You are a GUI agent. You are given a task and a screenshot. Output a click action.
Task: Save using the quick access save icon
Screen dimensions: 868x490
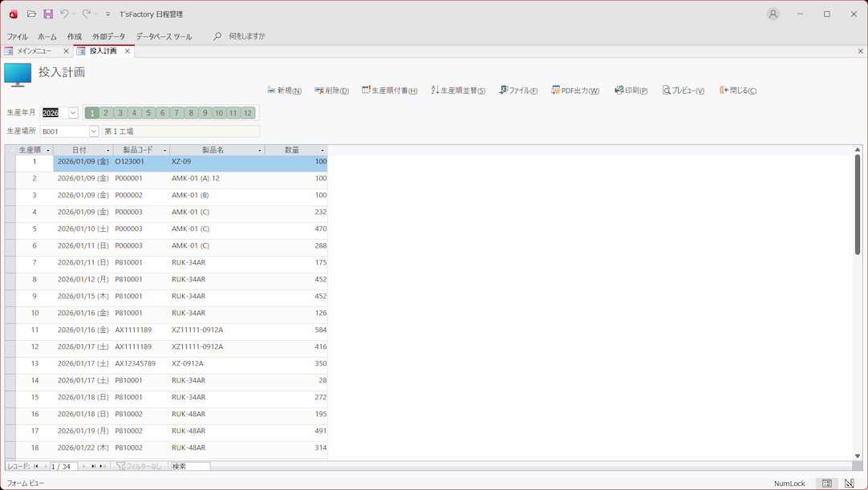coord(48,14)
